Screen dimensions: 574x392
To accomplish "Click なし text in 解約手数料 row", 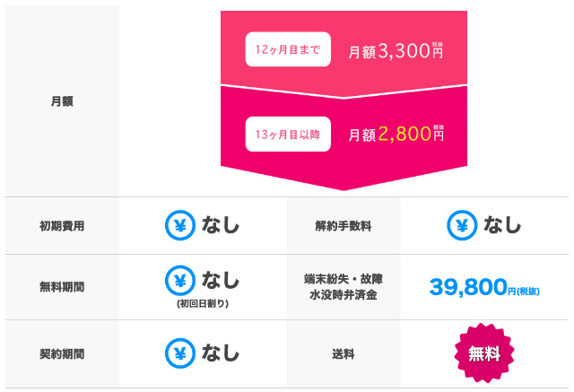I will pyautogui.click(x=502, y=225).
